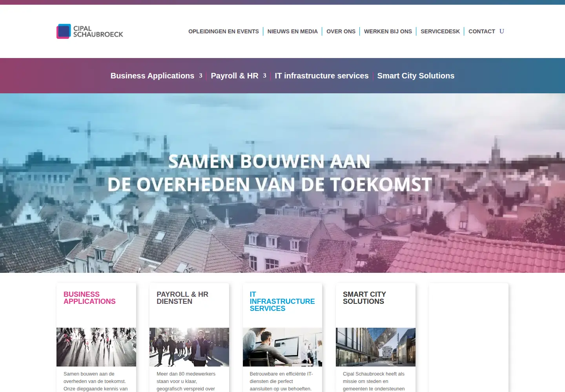Open the crowd photo in Business Applications card
The height and width of the screenshot is (392, 565).
pyautogui.click(x=96, y=347)
